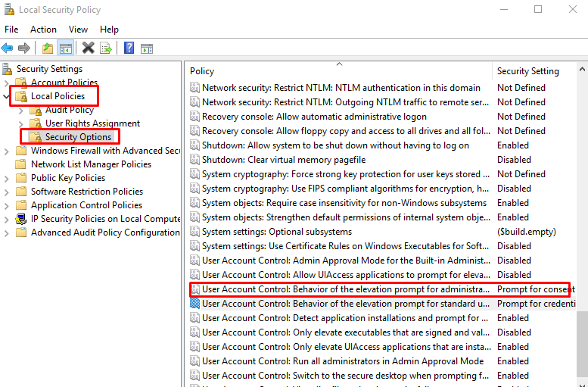Select 'Admin Approval Mode for the Built-in Administrator' policy

pyautogui.click(x=346, y=261)
